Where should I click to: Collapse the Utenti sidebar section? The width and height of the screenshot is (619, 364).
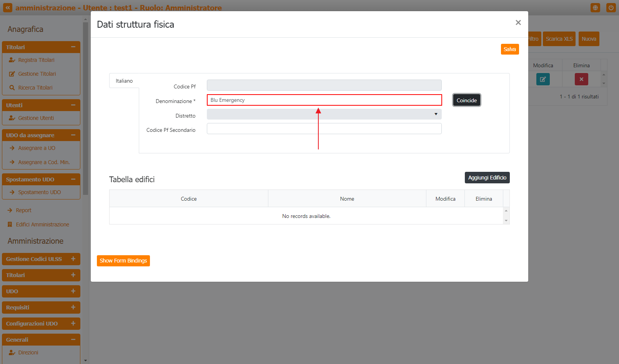[73, 105]
